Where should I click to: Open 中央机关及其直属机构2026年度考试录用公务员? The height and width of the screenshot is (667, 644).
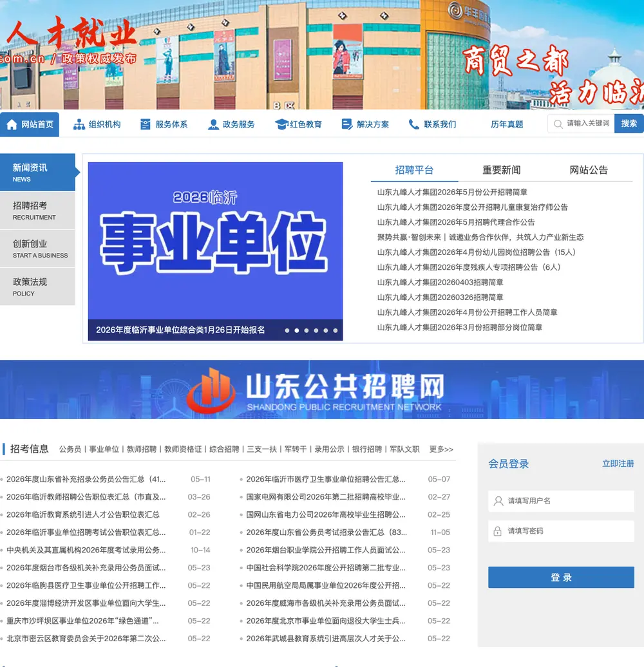click(x=86, y=550)
